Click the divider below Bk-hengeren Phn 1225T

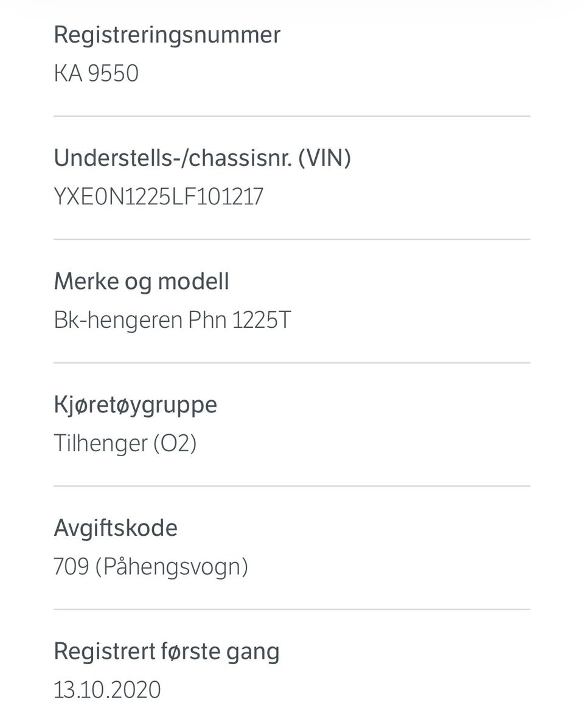[292, 362]
